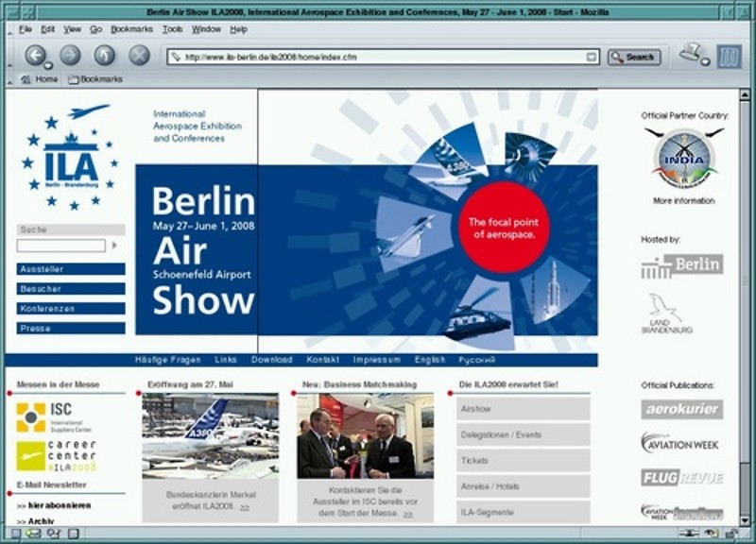
Task: Open the Home personal toolbar icon
Action: (x=40, y=79)
